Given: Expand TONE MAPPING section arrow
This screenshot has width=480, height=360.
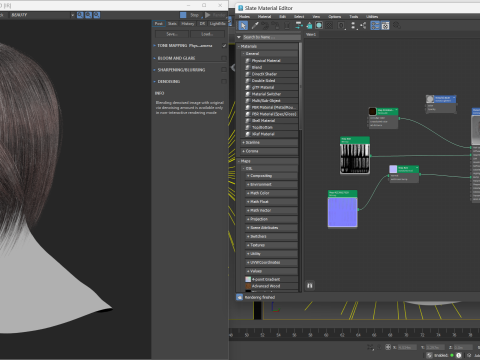Looking at the screenshot, I should [155, 46].
